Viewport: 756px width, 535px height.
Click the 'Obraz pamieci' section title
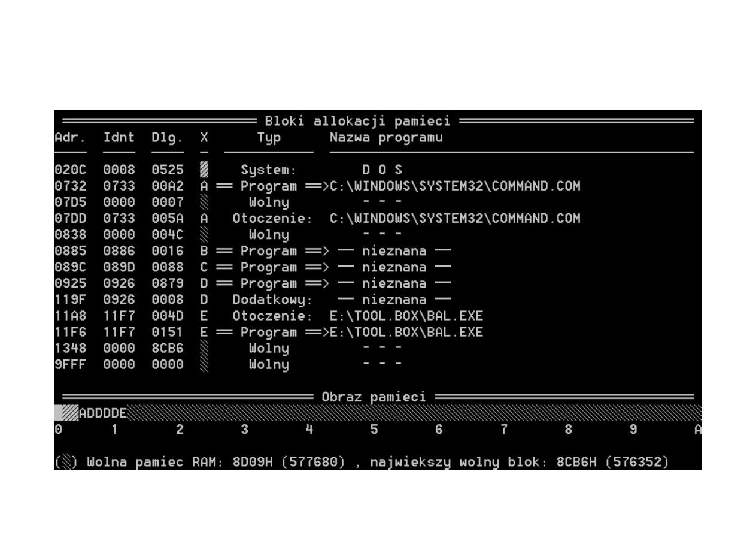(x=374, y=397)
